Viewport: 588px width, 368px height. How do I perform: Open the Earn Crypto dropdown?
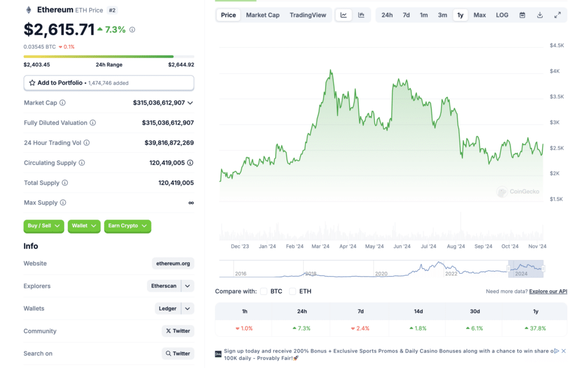127,226
